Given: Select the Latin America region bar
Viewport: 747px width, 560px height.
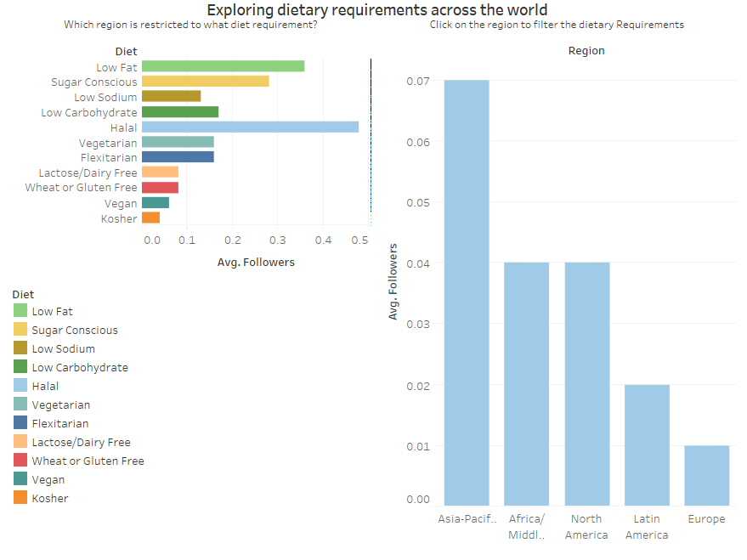Looking at the screenshot, I should pyautogui.click(x=647, y=445).
